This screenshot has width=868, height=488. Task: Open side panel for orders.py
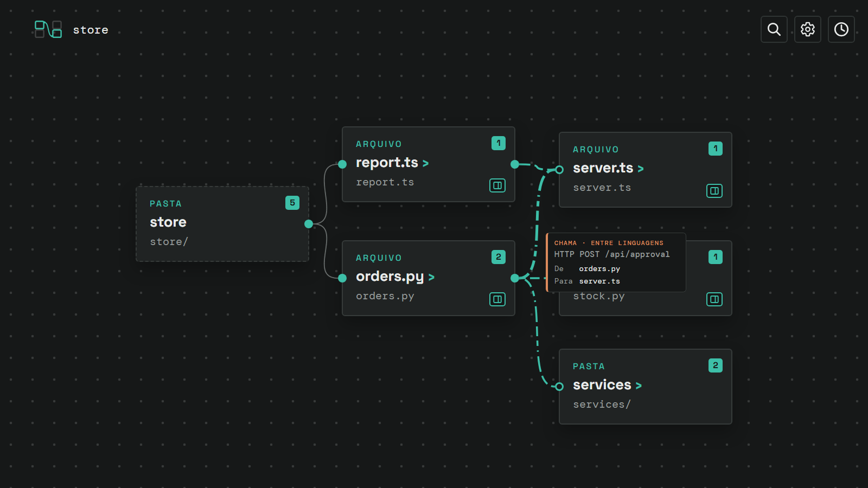click(497, 299)
